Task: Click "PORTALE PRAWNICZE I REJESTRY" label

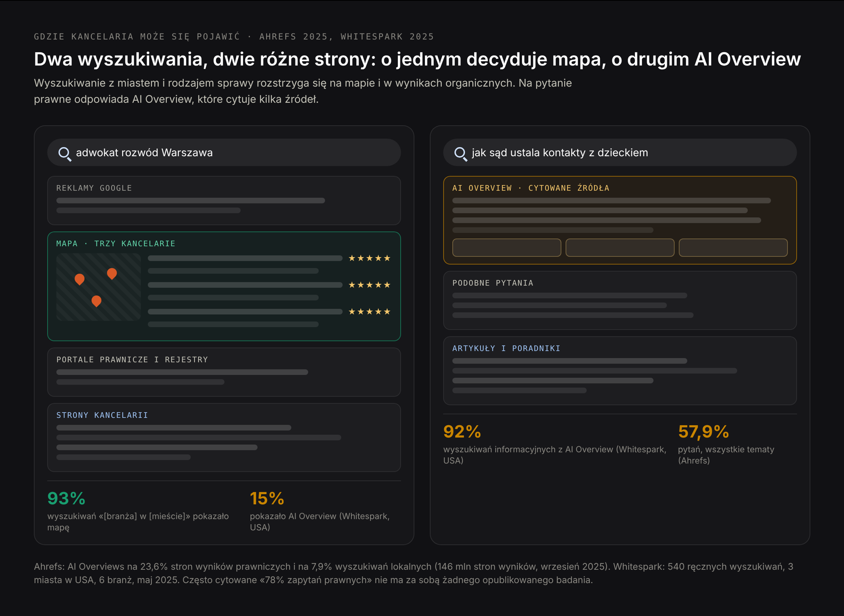Action: pos(132,360)
